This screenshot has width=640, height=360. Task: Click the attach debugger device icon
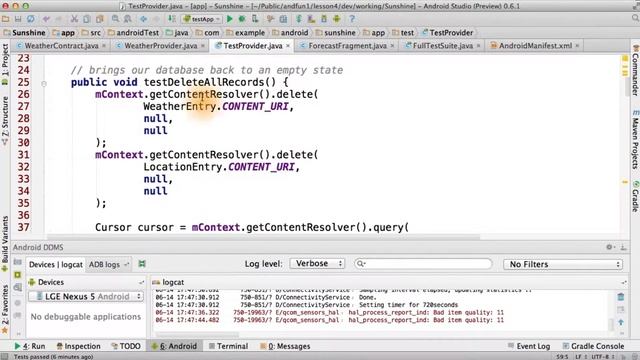[x=255, y=19]
